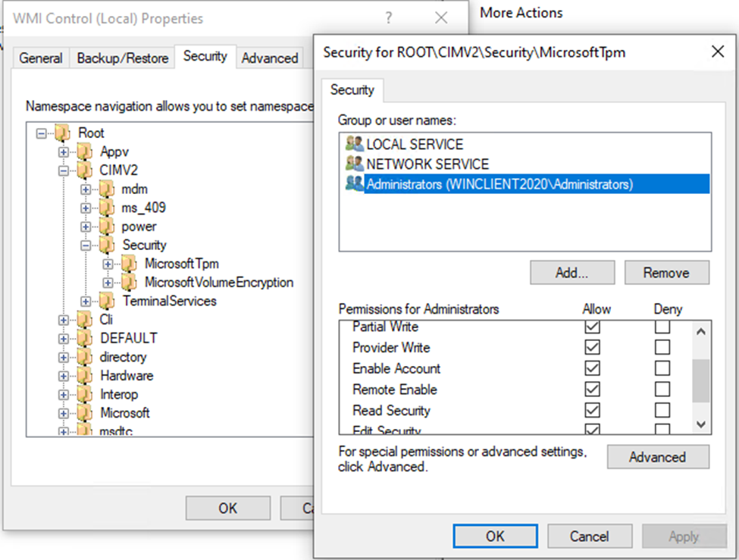Check Deny for Provider Write
The image size is (739, 560).
click(x=662, y=348)
